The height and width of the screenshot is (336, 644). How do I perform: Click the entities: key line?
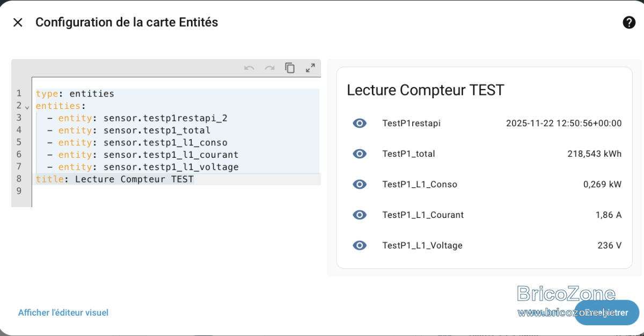pyautogui.click(x=61, y=106)
